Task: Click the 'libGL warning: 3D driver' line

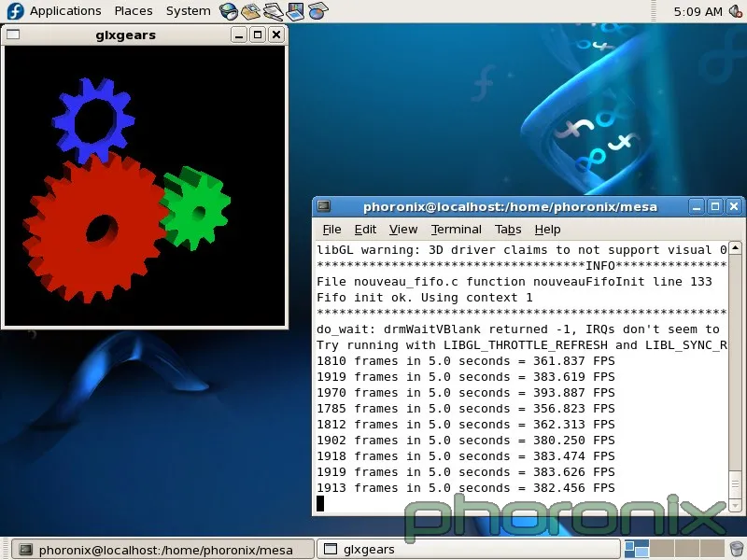Action: 522,250
